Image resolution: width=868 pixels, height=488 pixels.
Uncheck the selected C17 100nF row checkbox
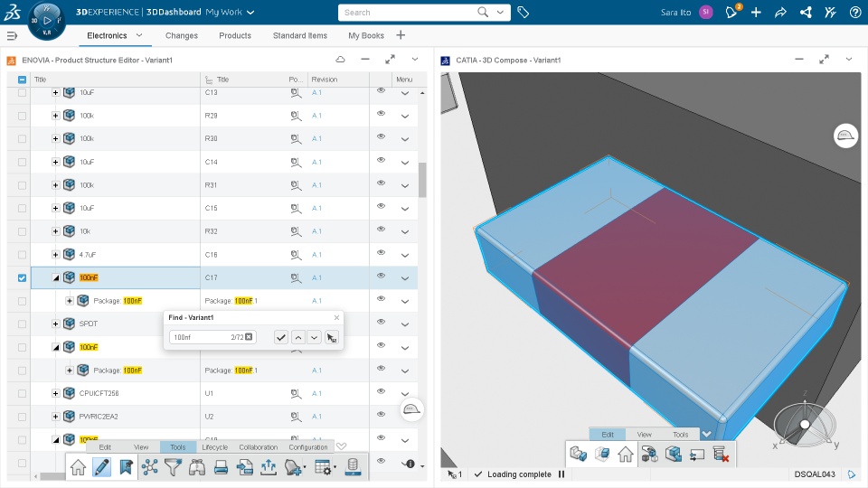tap(22, 277)
